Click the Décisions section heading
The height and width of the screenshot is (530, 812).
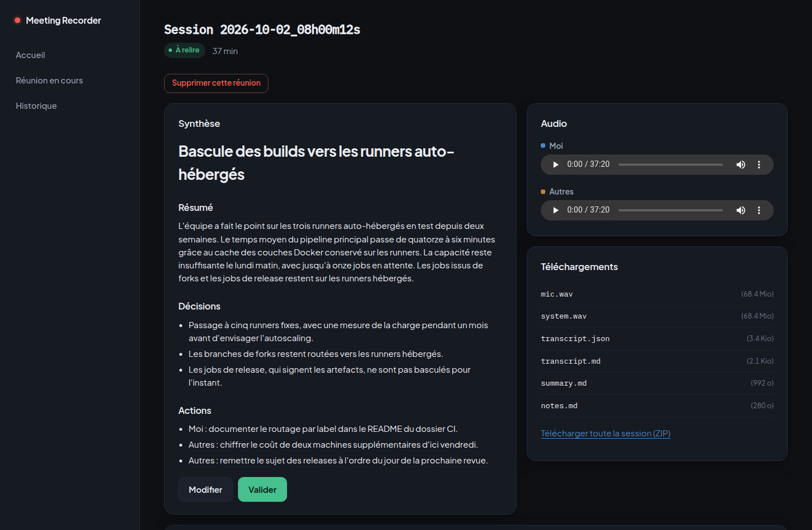coord(199,306)
